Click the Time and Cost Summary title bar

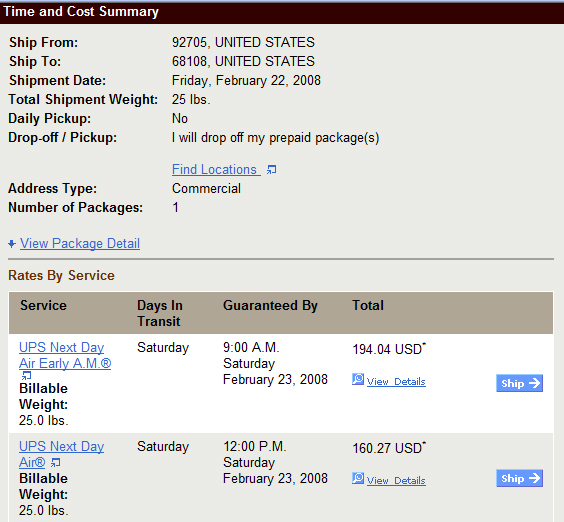pos(282,12)
